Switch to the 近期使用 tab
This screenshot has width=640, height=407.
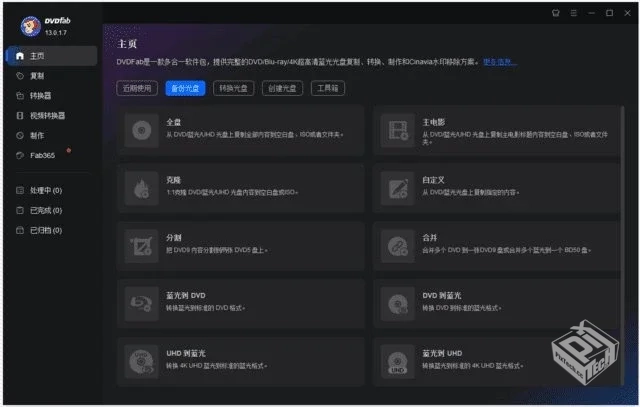tap(137, 88)
